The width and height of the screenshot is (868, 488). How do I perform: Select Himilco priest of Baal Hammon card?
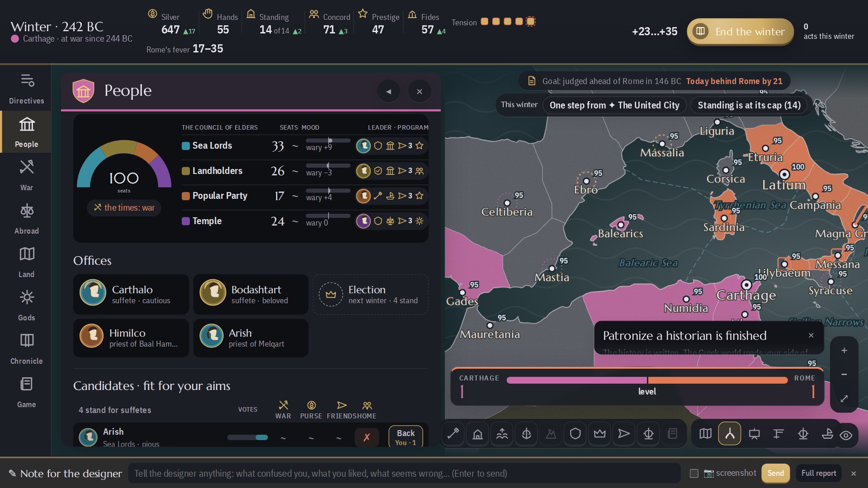click(131, 338)
